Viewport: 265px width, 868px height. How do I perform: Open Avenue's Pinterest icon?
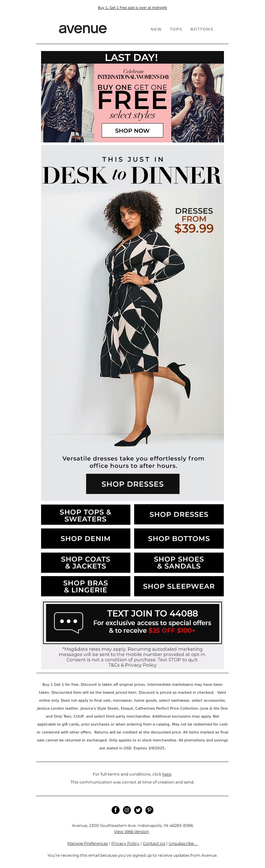tap(149, 810)
